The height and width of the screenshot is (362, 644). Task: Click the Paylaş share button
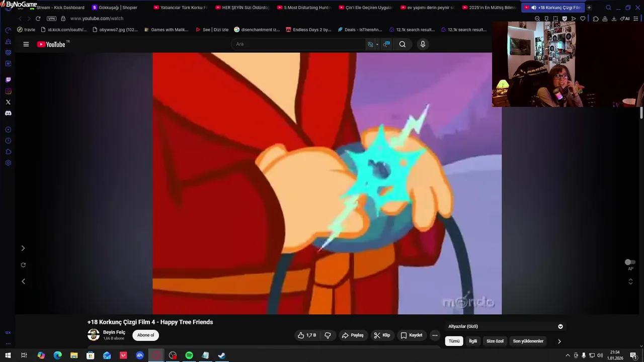point(353,335)
